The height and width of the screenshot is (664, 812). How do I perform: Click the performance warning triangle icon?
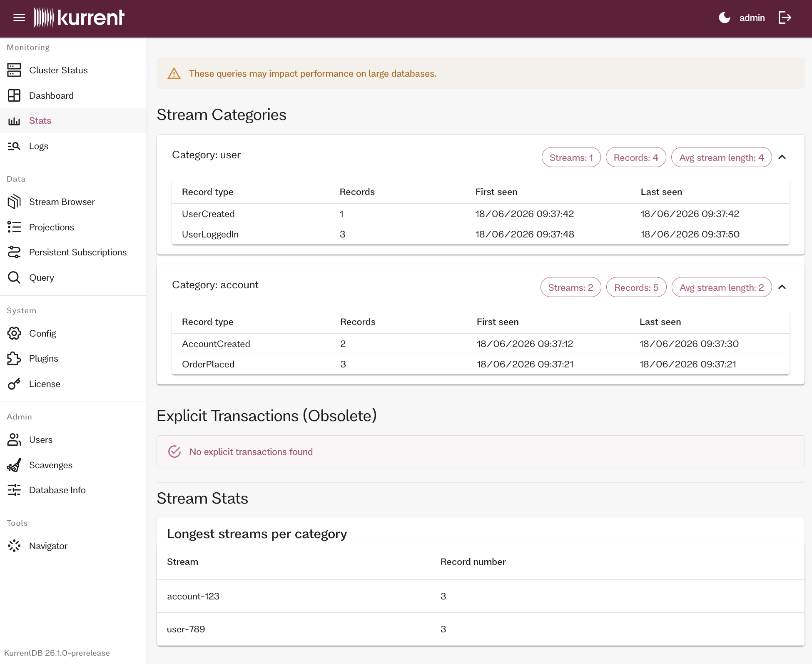click(174, 73)
